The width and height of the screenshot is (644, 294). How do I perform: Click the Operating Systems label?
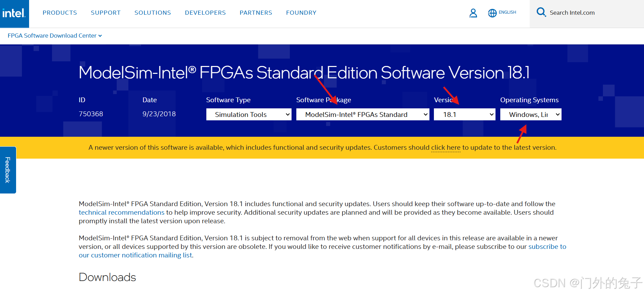pos(529,100)
